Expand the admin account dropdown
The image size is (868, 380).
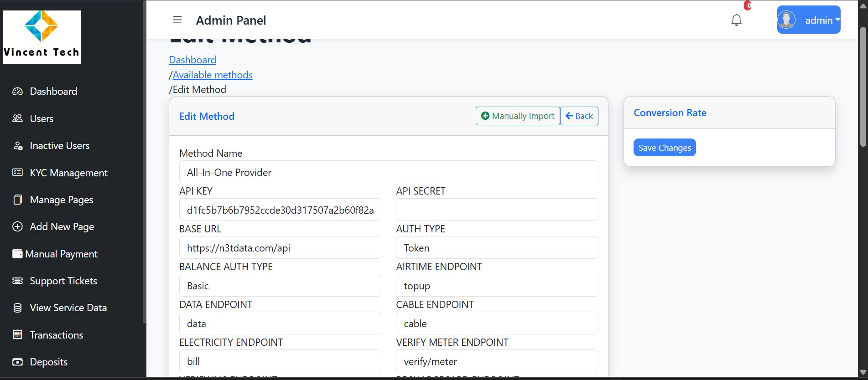[809, 20]
